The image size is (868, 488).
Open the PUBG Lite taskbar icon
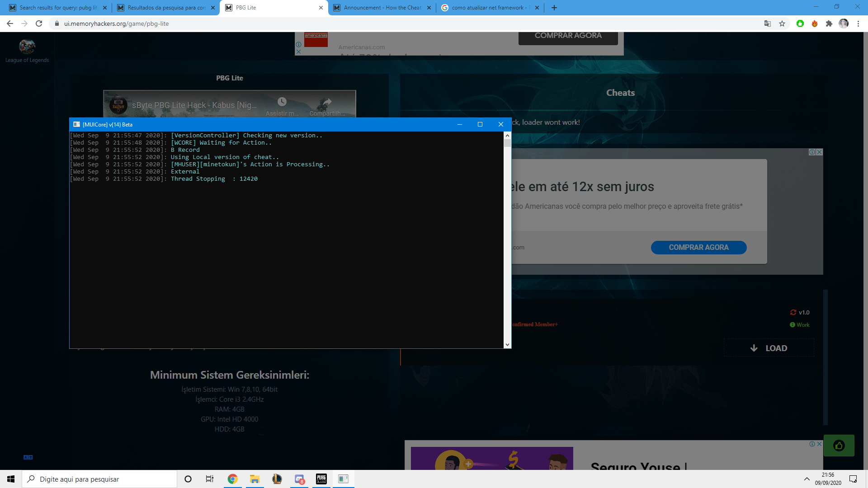coord(321,479)
